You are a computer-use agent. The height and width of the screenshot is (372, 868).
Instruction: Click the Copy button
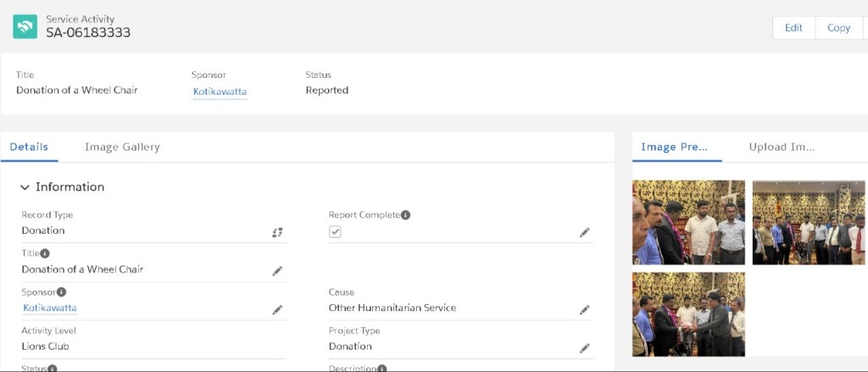838,28
